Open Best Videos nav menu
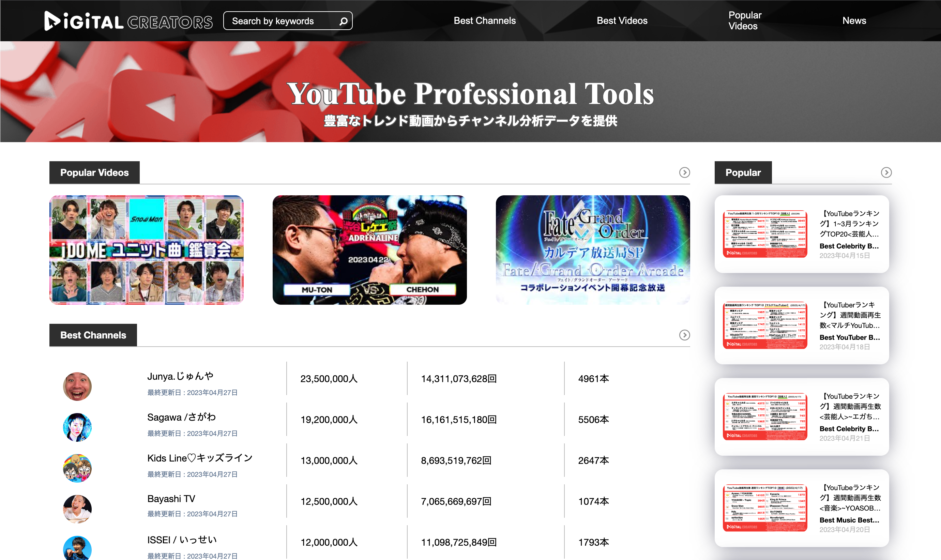Viewport: 941px width, 560px height. tap(622, 21)
